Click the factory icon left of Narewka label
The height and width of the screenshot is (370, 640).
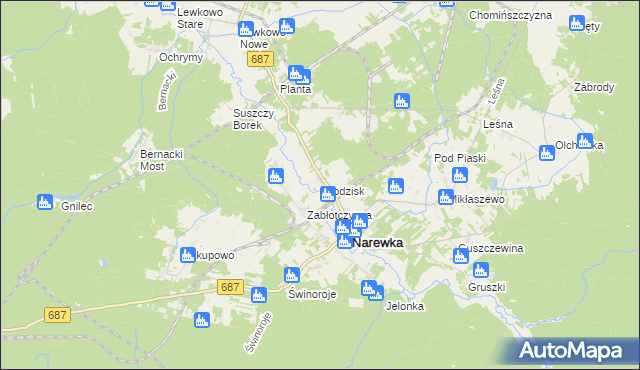[x=344, y=241]
